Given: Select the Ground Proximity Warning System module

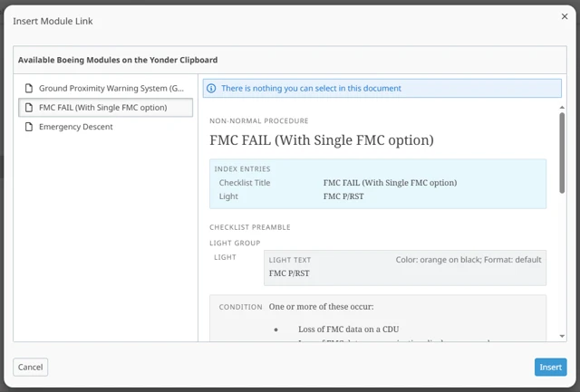Looking at the screenshot, I should (111, 89).
